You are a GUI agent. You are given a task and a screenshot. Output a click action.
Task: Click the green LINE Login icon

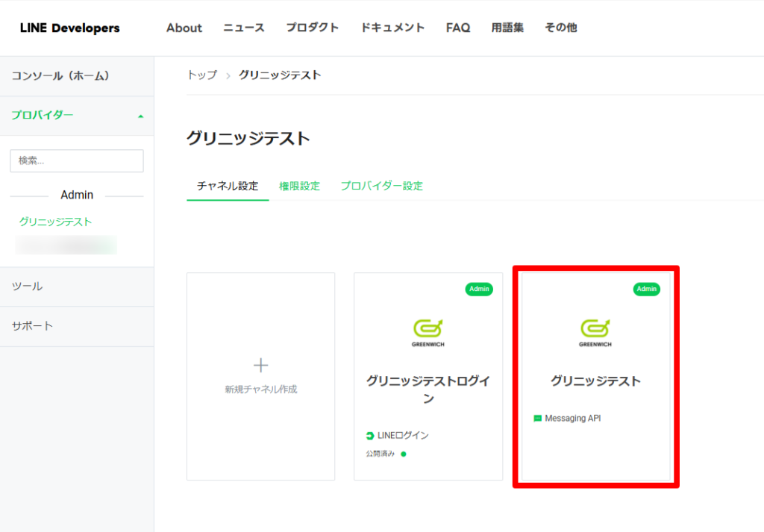point(370,436)
